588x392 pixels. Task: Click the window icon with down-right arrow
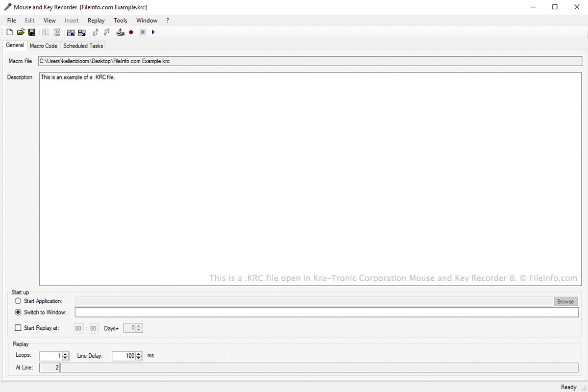click(82, 32)
